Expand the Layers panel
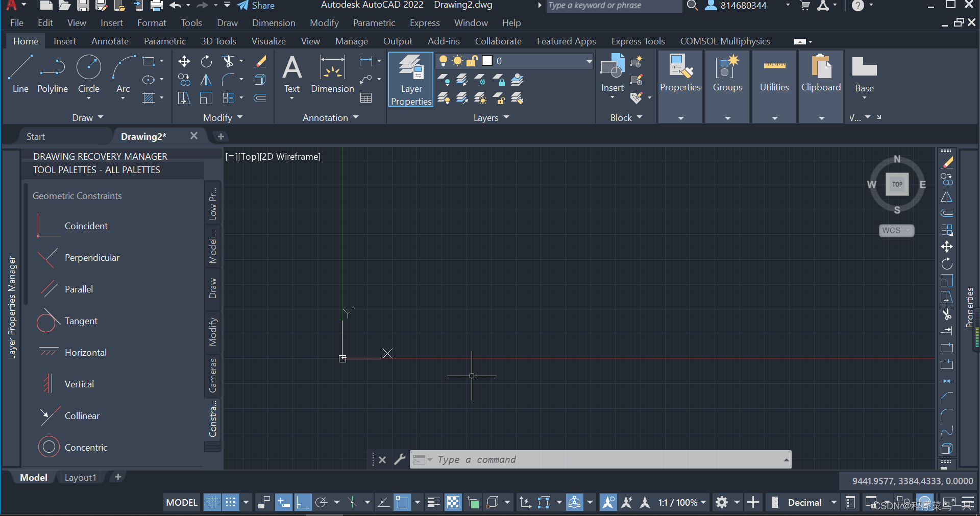 click(x=492, y=118)
